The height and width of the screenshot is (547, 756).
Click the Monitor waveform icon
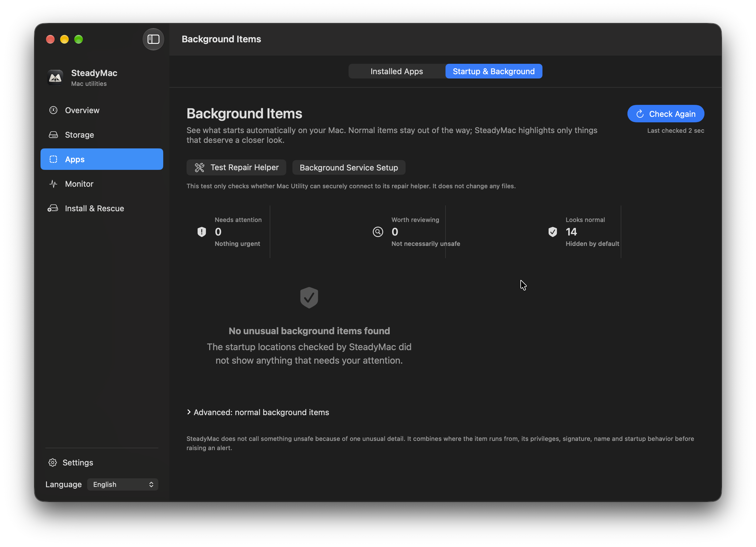point(53,184)
